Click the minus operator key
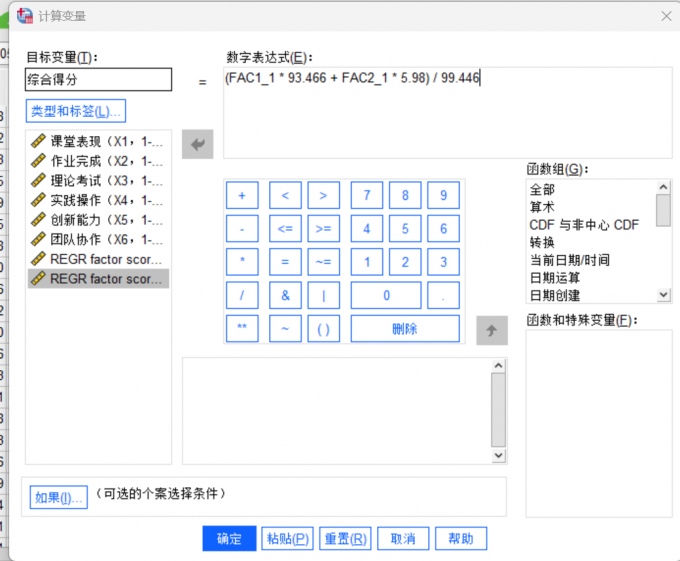This screenshot has width=680, height=561. point(242,228)
